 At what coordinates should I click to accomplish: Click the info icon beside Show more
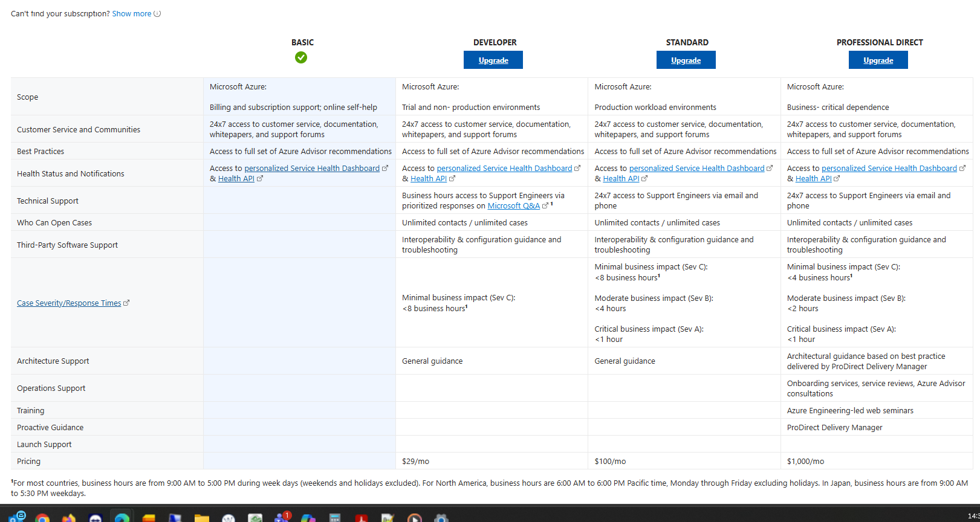click(x=157, y=14)
